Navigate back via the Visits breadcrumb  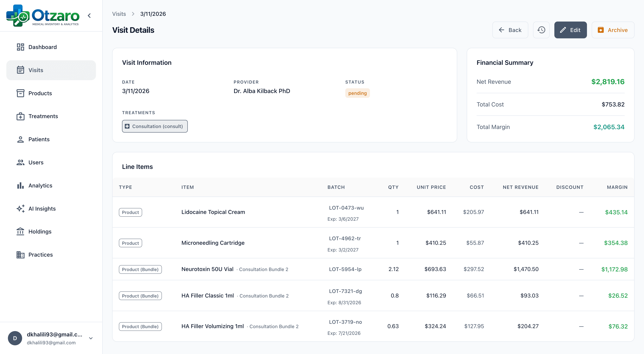[119, 14]
